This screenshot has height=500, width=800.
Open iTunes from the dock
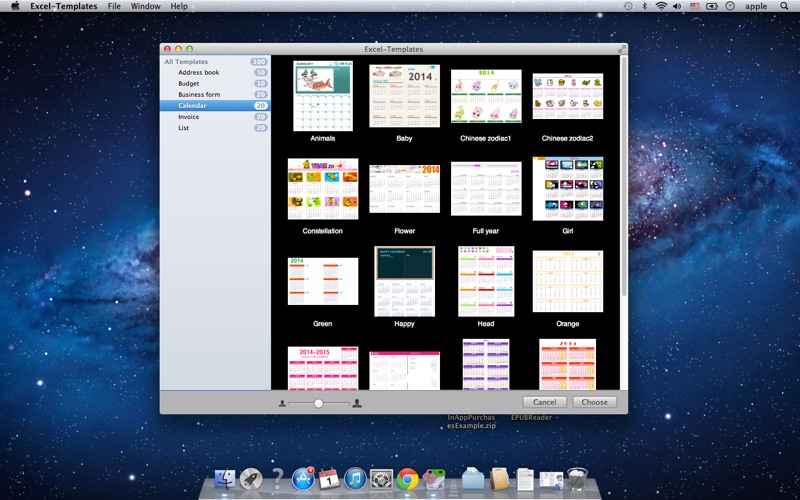coord(356,479)
